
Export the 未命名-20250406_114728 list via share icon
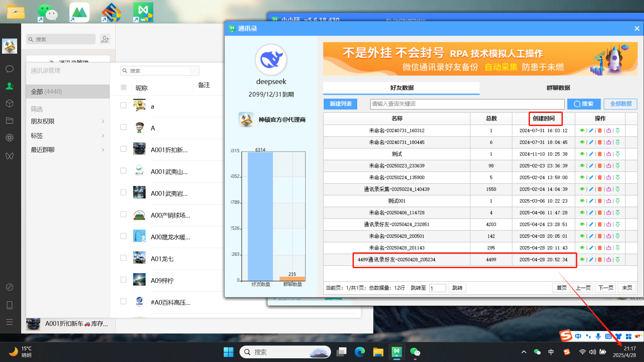click(608, 213)
